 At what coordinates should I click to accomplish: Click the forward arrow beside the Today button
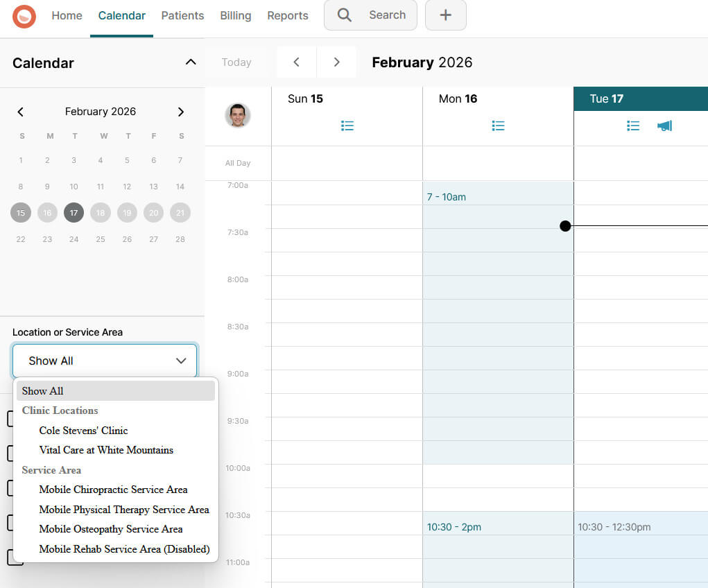336,62
